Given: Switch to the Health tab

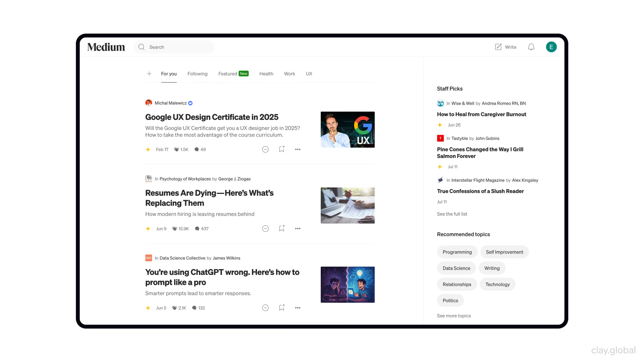Looking at the screenshot, I should point(266,74).
